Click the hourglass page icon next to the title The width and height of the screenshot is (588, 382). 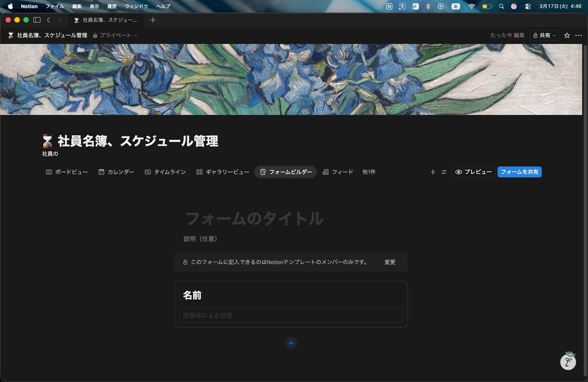47,141
